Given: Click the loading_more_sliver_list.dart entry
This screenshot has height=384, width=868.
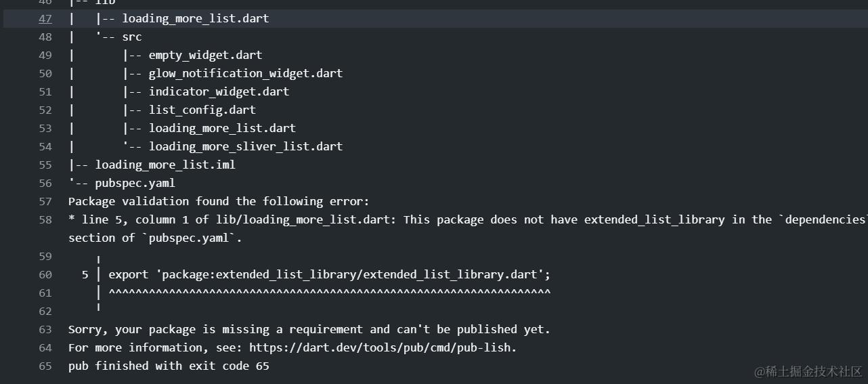Looking at the screenshot, I should pos(245,146).
